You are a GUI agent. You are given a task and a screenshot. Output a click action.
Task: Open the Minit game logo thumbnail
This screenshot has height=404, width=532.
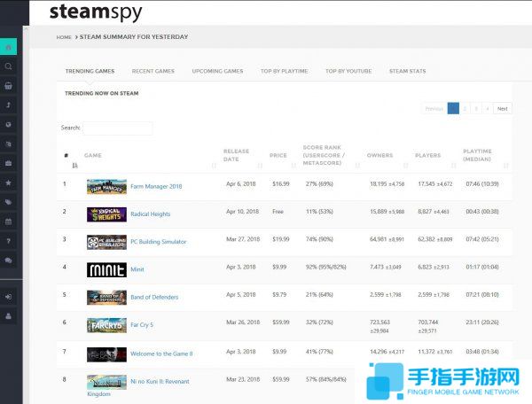point(106,270)
